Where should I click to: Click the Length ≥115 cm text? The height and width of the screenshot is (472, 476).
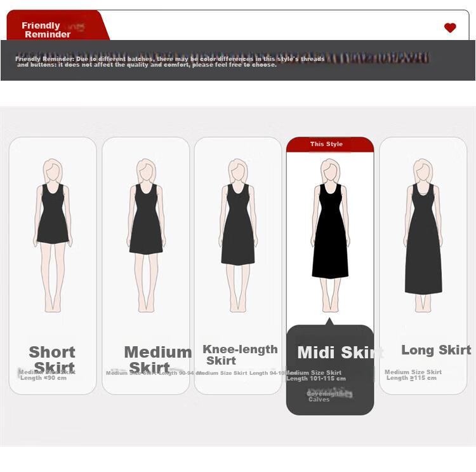click(411, 378)
